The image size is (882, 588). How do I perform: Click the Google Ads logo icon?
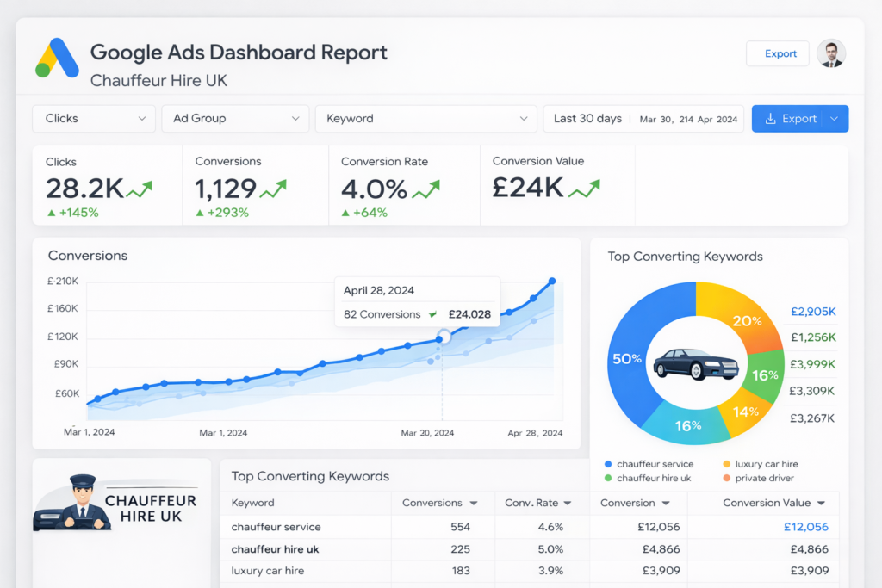click(57, 58)
